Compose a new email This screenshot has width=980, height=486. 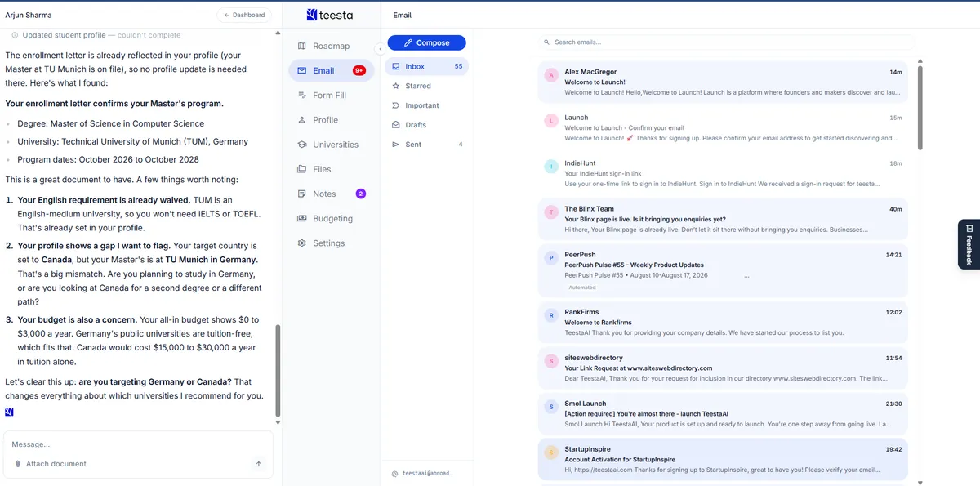pos(426,42)
